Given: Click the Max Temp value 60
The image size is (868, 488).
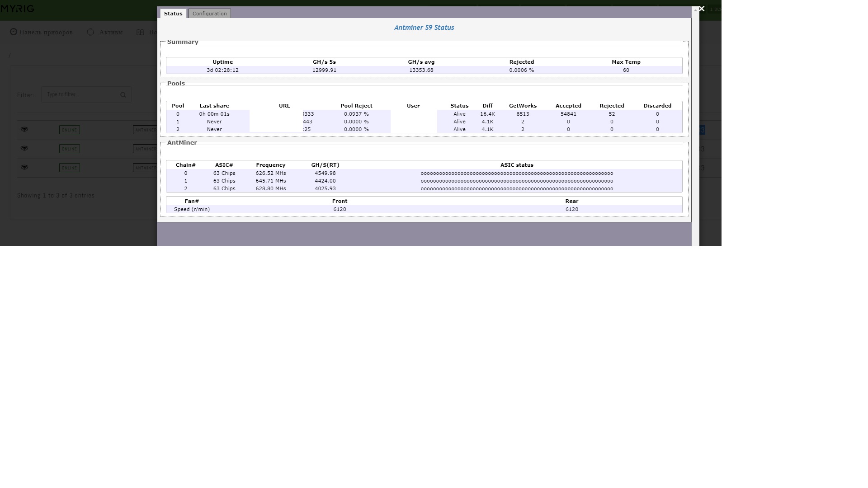Looking at the screenshot, I should tap(626, 70).
